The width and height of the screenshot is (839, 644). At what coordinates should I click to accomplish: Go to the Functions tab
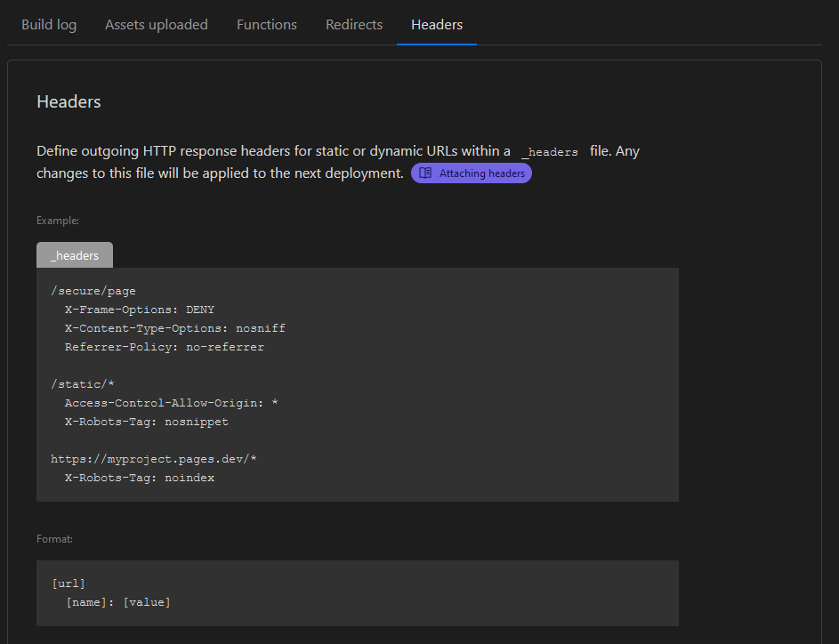point(267,25)
